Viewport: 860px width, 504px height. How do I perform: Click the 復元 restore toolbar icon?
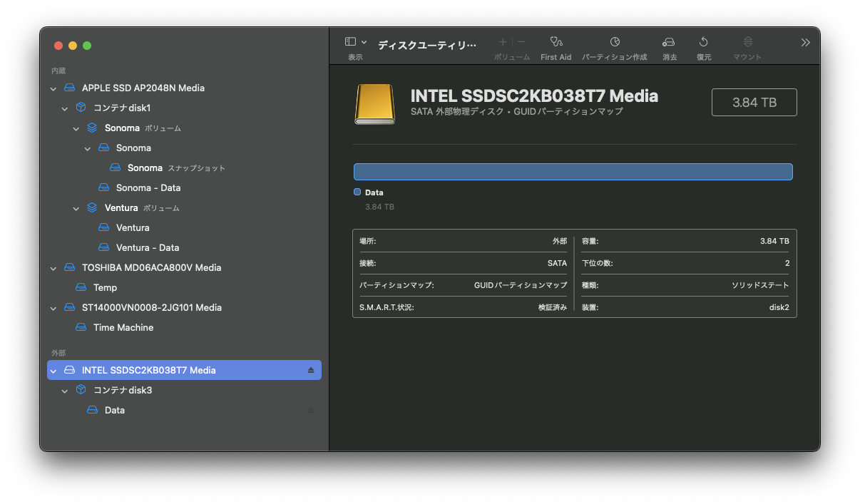click(704, 42)
